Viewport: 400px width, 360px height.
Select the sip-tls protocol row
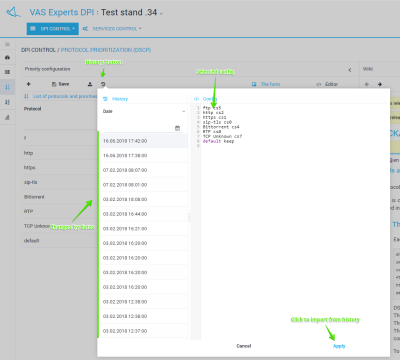click(x=59, y=182)
